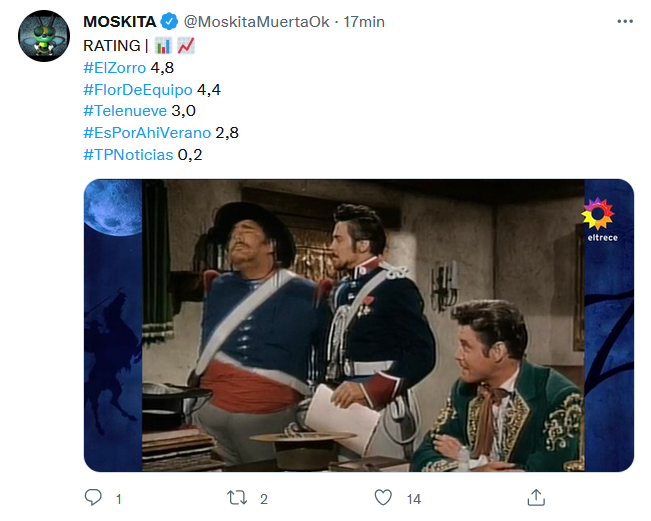This screenshot has height=521, width=651.
Task: Visit the #Telenueve hashtag
Action: [125, 111]
